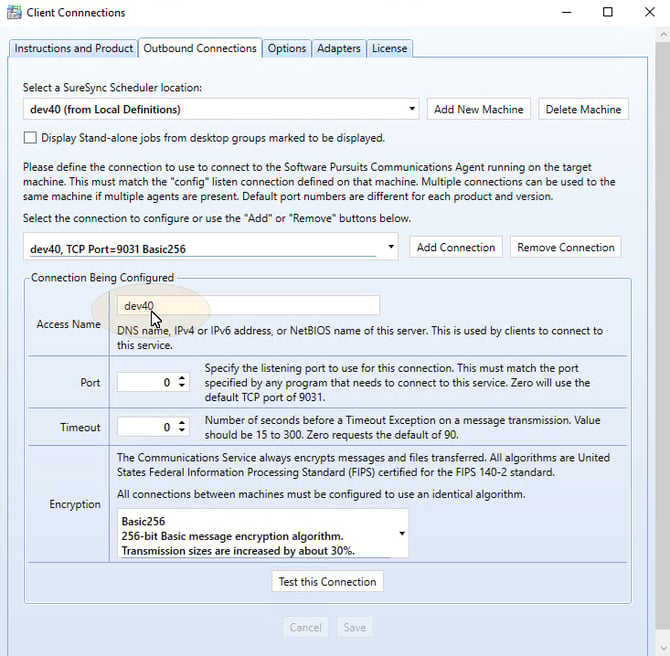Viewport: 670px width, 656px height.
Task: Open the Options tab
Action: click(287, 48)
